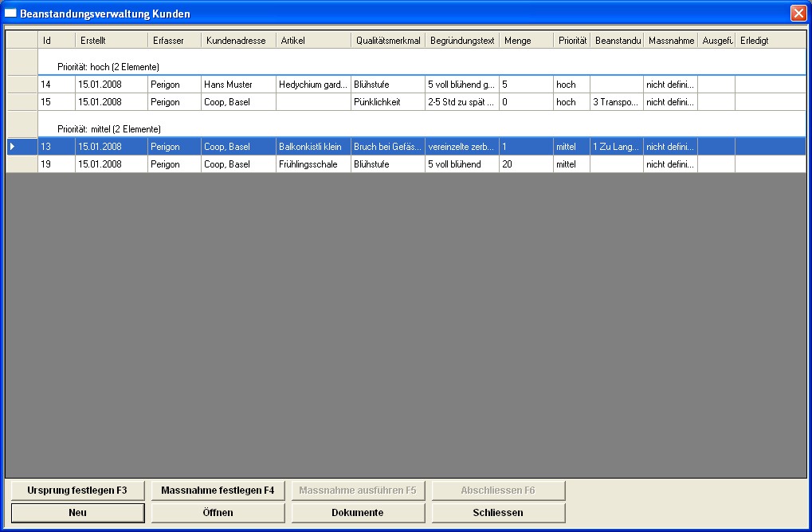Image resolution: width=812 pixels, height=532 pixels.
Task: Click the 'Hans Muster' customer cell
Action: [x=239, y=85]
